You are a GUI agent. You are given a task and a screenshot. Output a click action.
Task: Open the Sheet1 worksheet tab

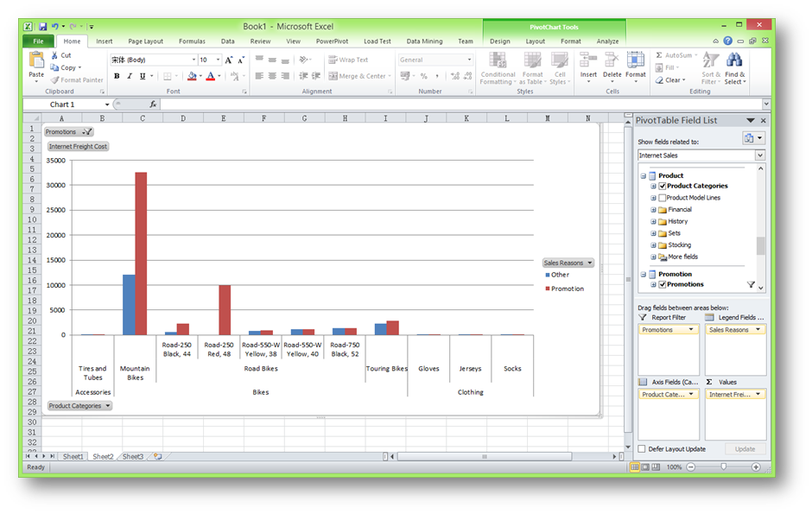[73, 456]
